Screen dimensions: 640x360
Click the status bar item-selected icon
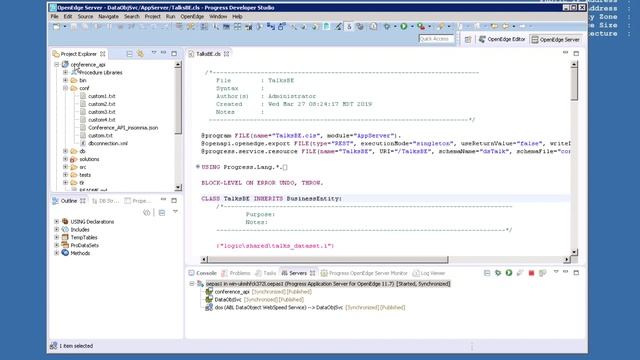click(x=53, y=346)
